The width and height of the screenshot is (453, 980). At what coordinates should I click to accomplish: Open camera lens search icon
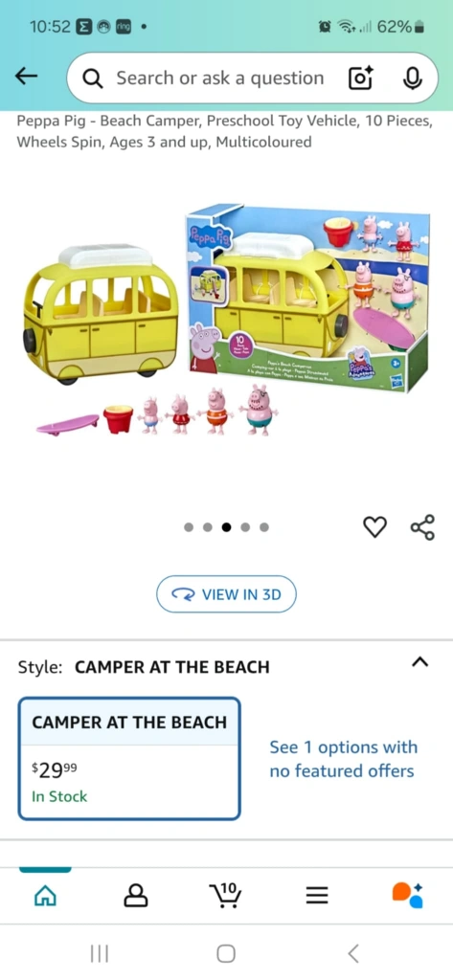(x=360, y=78)
